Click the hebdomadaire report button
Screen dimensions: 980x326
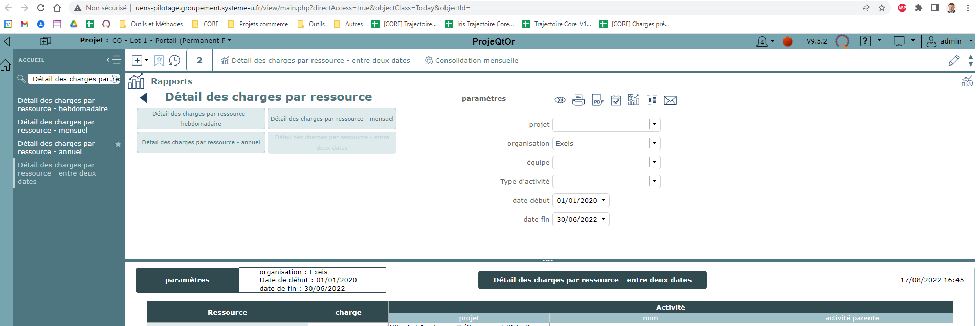tap(201, 119)
